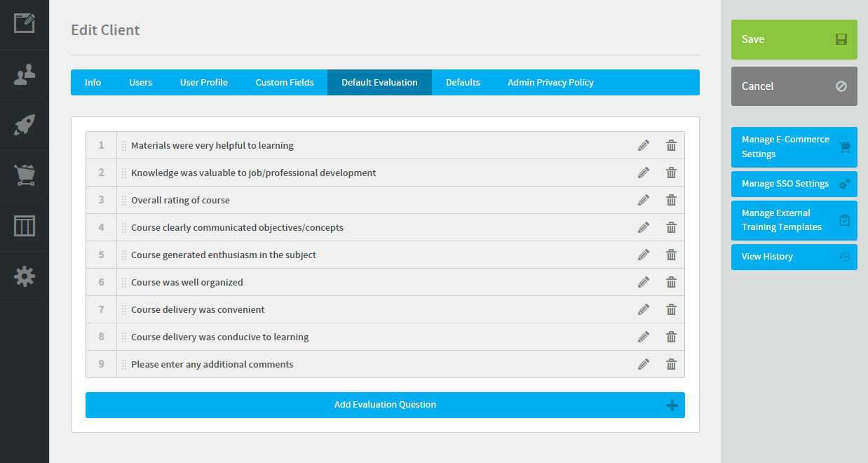This screenshot has width=868, height=463.
Task: Edit 'Materials were very helpful' question
Action: (x=644, y=145)
